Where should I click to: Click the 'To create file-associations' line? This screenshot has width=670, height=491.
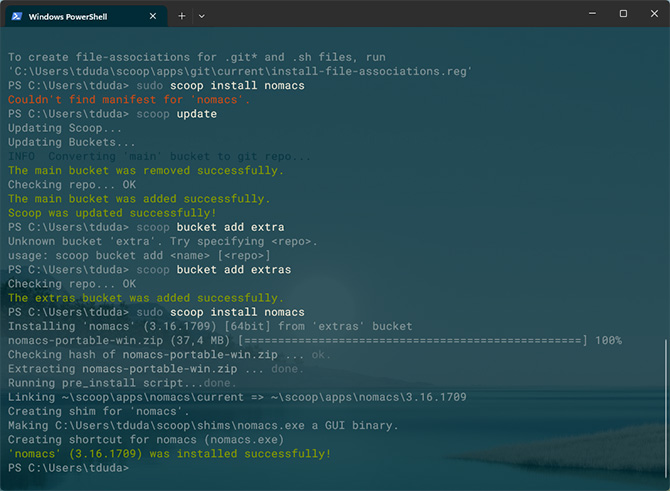pyautogui.click(x=197, y=57)
